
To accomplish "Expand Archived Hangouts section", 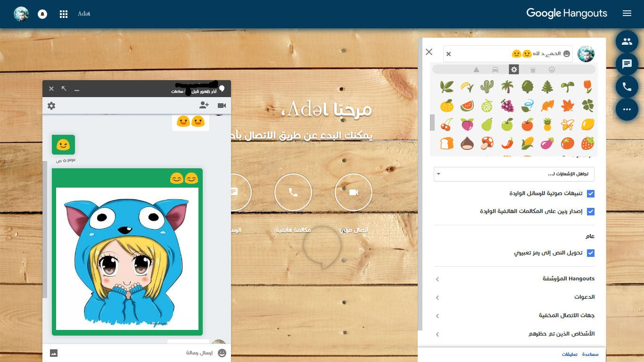I will pos(514,279).
